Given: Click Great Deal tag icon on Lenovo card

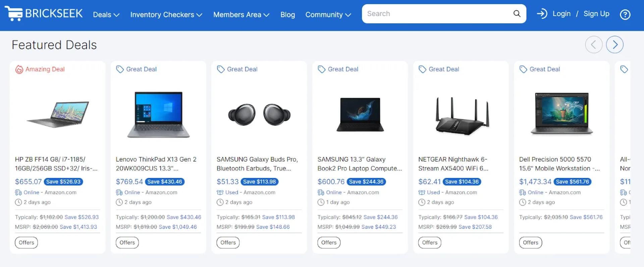Looking at the screenshot, I should [120, 70].
